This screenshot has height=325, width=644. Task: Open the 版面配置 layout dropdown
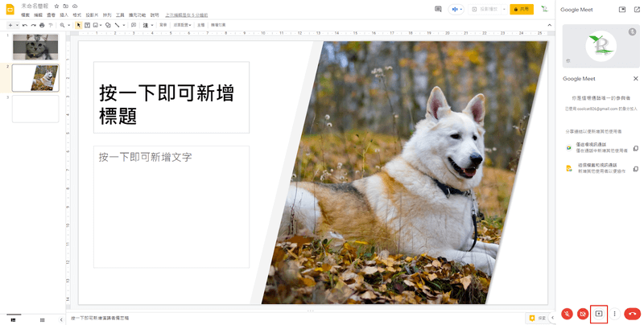[x=182, y=25]
